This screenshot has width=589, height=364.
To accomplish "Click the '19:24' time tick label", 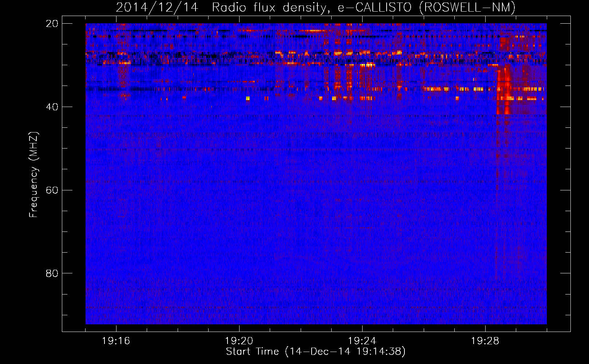I will (362, 341).
